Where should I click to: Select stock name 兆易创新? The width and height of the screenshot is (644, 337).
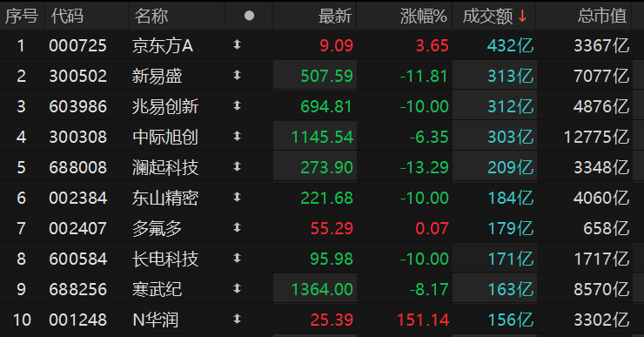pos(165,106)
